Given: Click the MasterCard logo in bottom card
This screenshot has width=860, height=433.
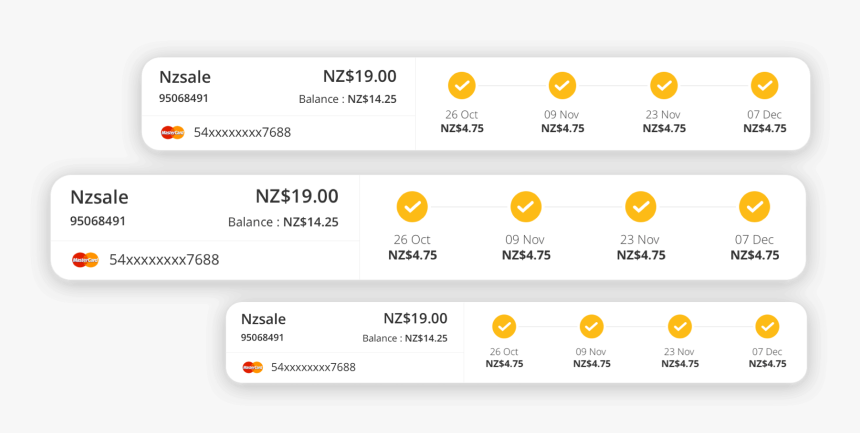Looking at the screenshot, I should pyautogui.click(x=253, y=367).
